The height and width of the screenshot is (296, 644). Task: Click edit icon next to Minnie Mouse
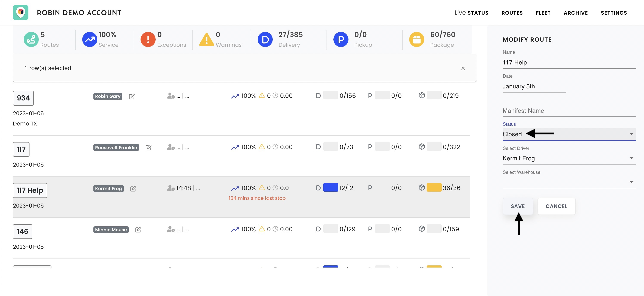138,230
